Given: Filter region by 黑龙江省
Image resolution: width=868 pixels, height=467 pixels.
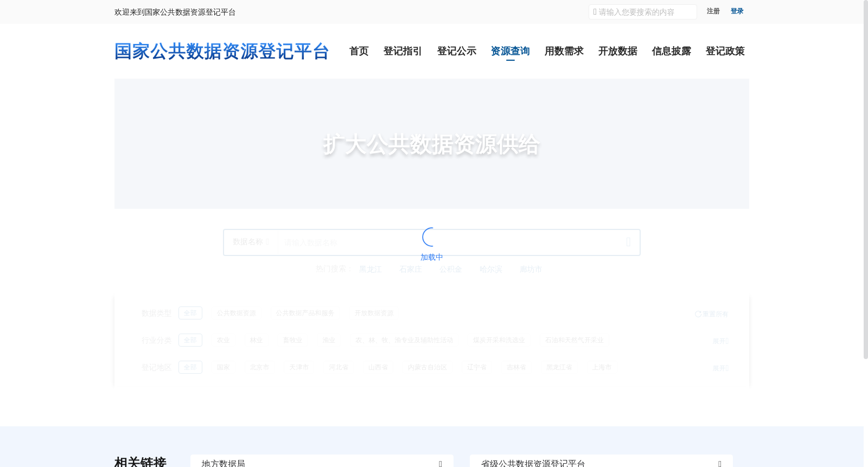Looking at the screenshot, I should point(559,367).
